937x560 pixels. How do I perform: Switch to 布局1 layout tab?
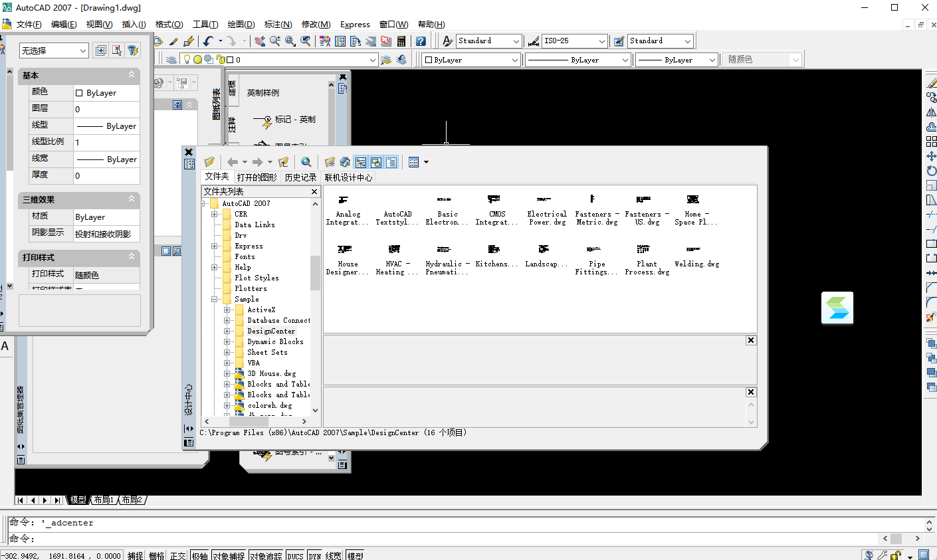tap(104, 500)
